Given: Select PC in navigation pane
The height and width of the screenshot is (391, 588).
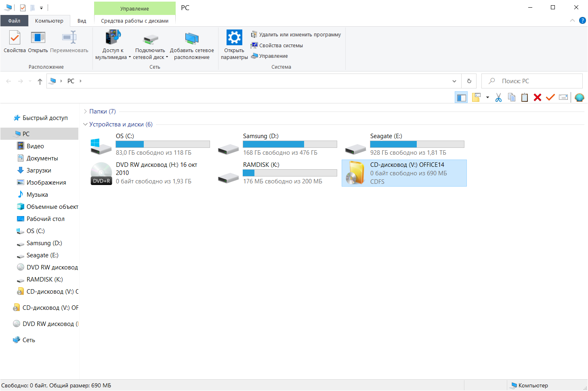Looking at the screenshot, I should pyautogui.click(x=39, y=134).
